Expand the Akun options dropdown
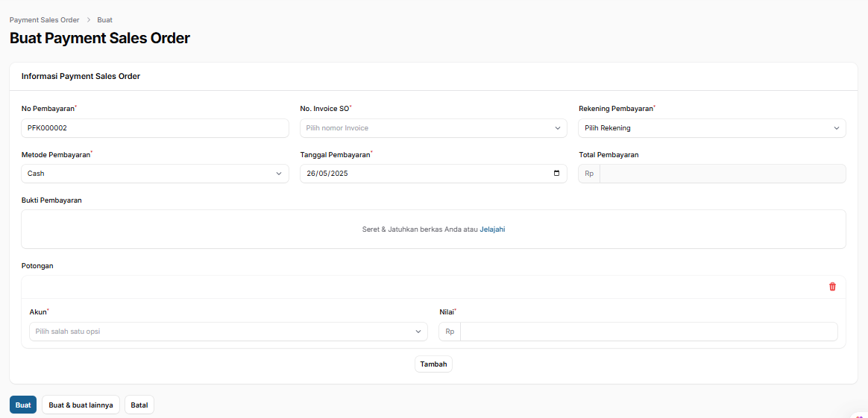This screenshot has height=418, width=868. tap(228, 332)
